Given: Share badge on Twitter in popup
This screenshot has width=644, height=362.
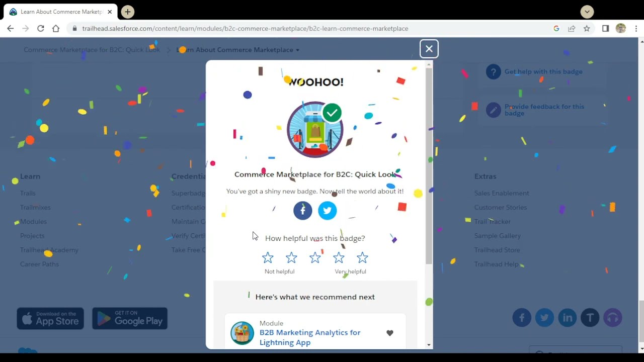Looking at the screenshot, I should tap(328, 211).
